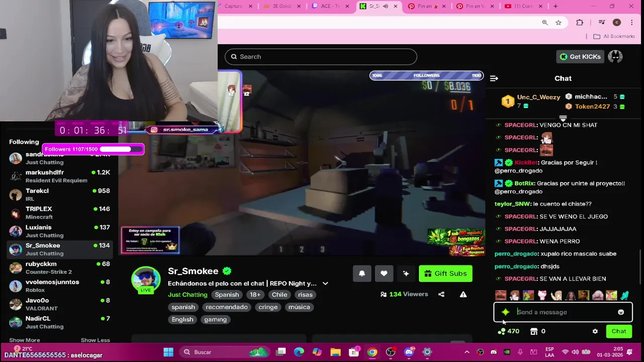
Task: Click Show More in Following list
Action: click(24, 340)
